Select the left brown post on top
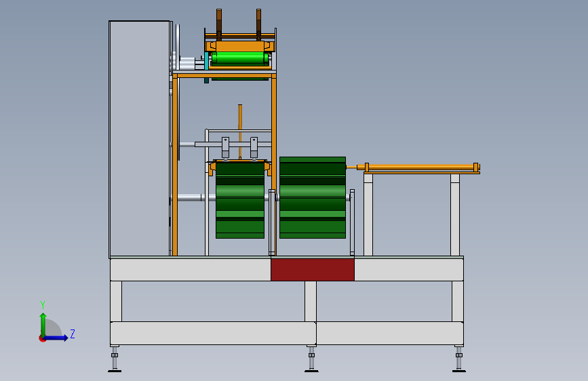 pyautogui.click(x=219, y=24)
